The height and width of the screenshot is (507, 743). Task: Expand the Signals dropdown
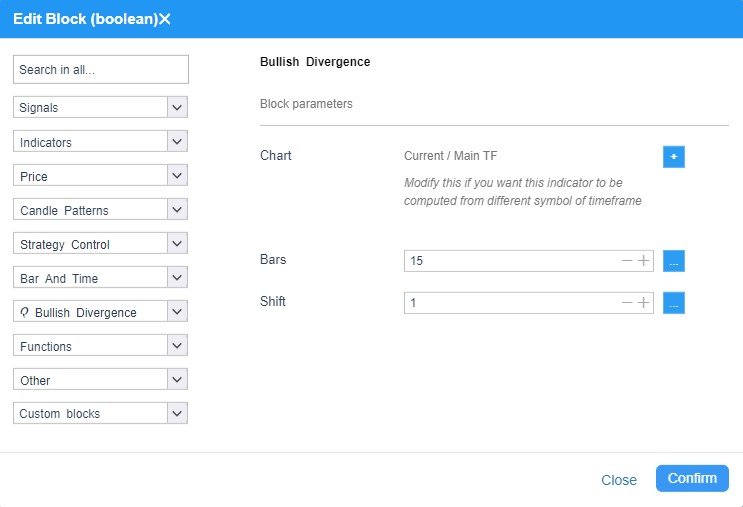[177, 107]
